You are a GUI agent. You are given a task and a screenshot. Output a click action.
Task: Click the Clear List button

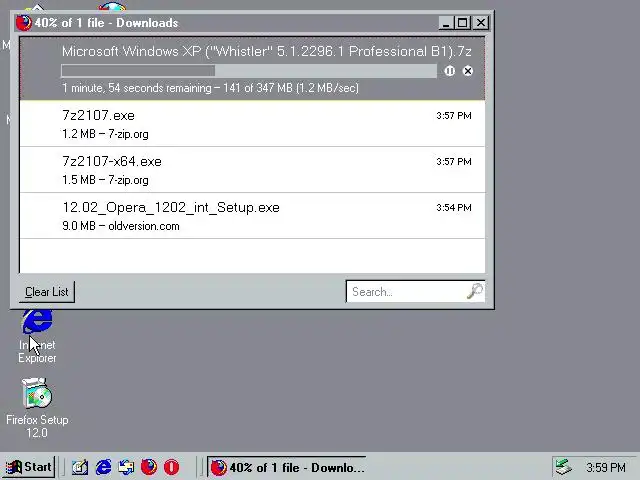coord(47,292)
